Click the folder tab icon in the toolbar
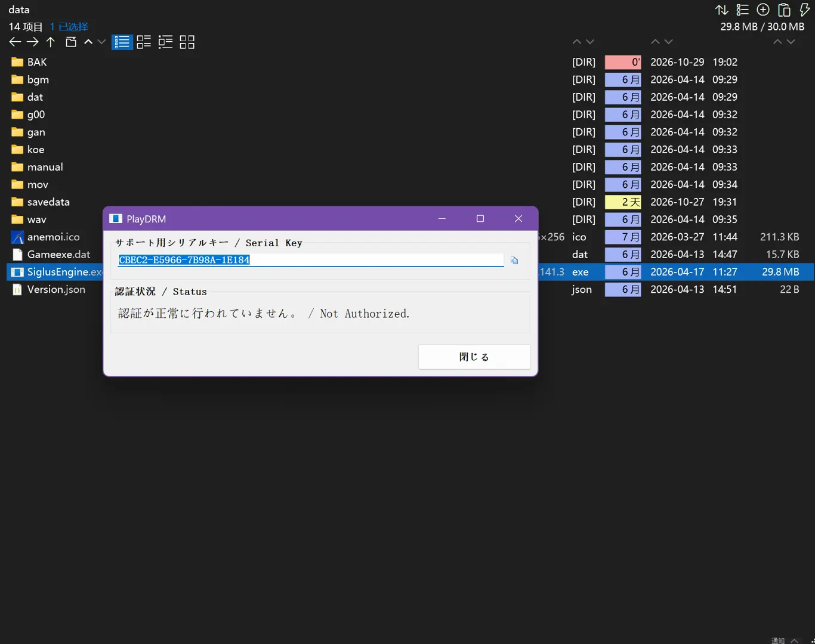 click(x=71, y=42)
